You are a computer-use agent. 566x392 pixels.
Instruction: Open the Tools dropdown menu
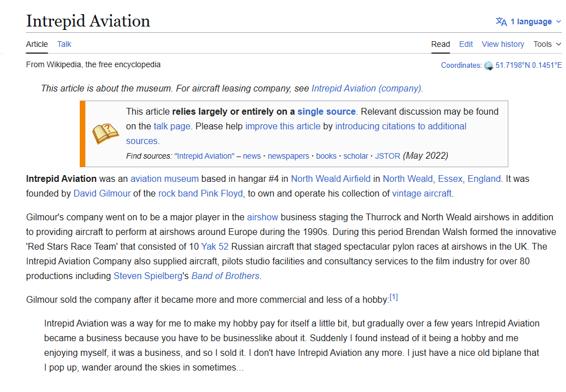tap(547, 44)
